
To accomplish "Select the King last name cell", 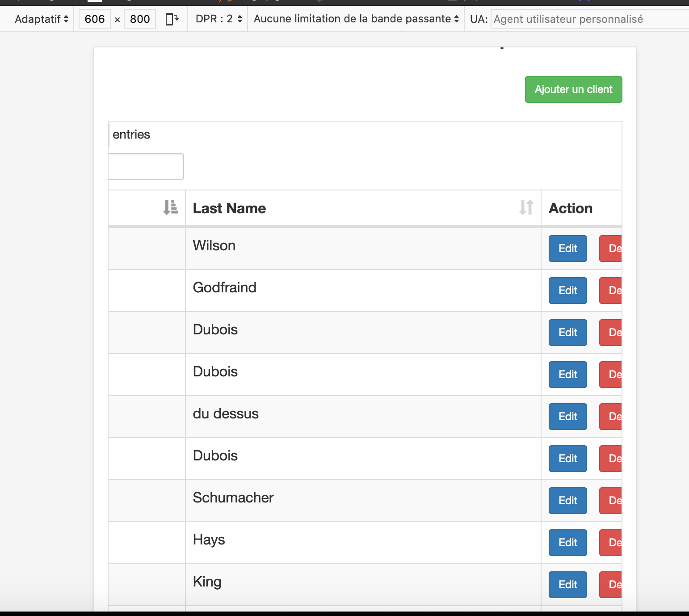I will click(x=363, y=585).
